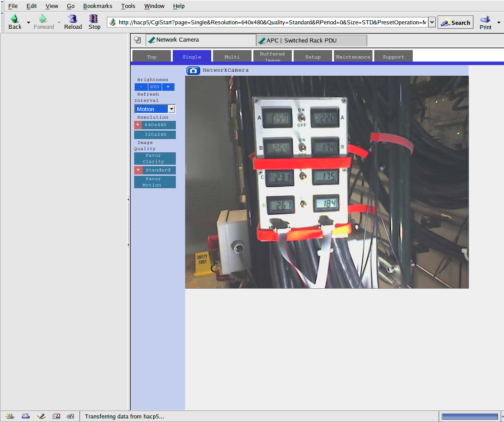Increase brightness with plus button
Screen dimensions: 504x422
(x=168, y=87)
